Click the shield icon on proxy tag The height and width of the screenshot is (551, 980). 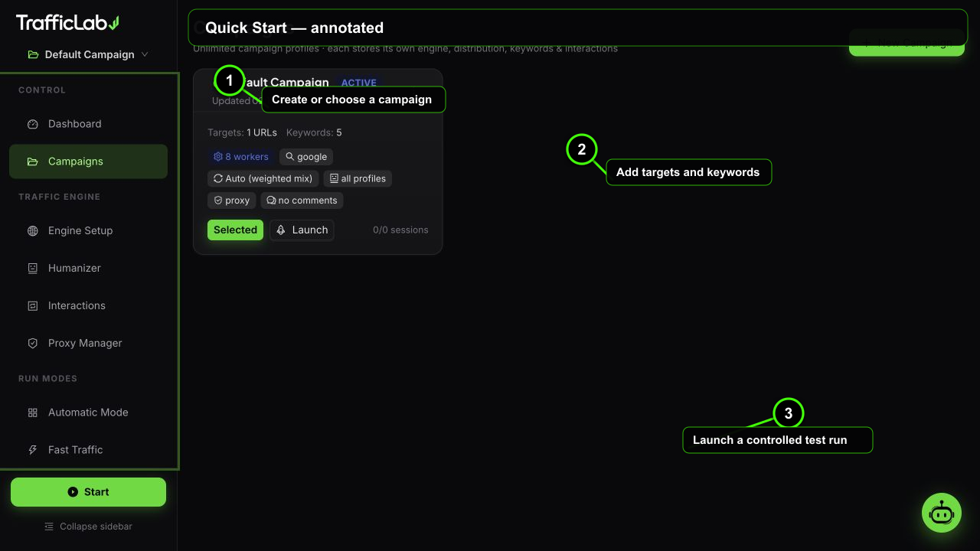218,201
